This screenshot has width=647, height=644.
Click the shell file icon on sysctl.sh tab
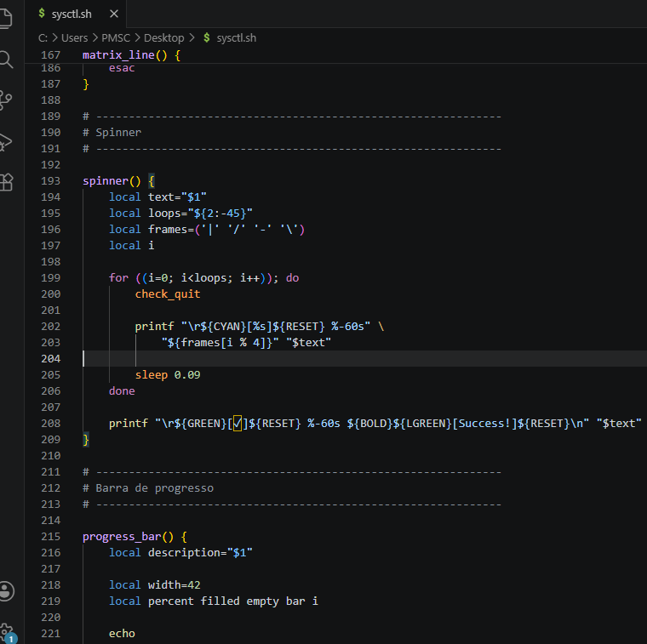(x=42, y=14)
